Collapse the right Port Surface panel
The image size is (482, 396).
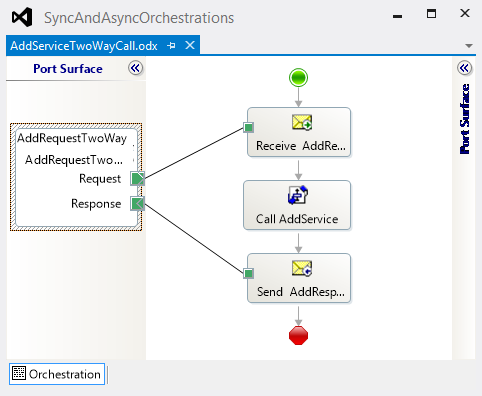pos(464,68)
